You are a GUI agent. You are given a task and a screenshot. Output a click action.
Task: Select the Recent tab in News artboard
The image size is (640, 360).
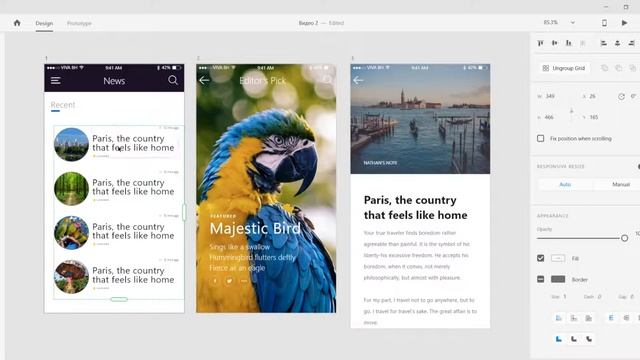coord(63,105)
